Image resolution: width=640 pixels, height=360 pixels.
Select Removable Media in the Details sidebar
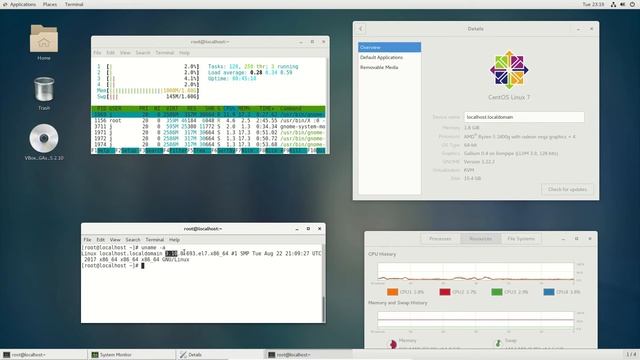tap(389, 67)
